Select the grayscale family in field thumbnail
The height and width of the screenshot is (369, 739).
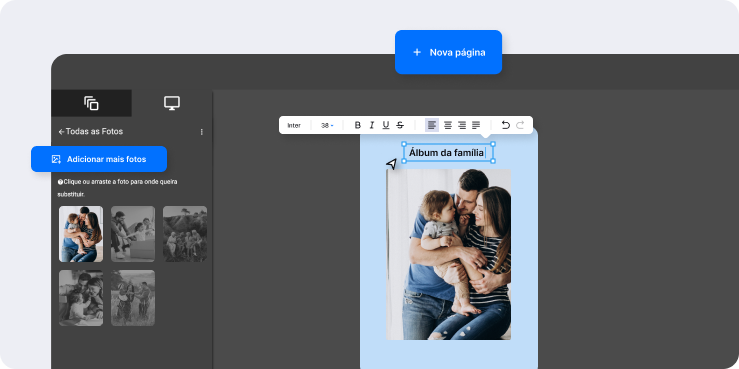pyautogui.click(x=133, y=298)
